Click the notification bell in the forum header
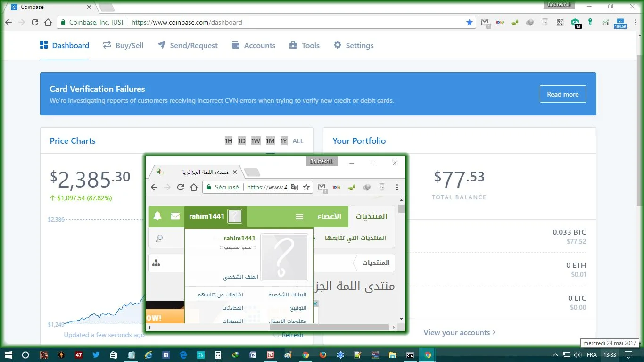Image resolution: width=644 pixels, height=362 pixels. [x=157, y=216]
